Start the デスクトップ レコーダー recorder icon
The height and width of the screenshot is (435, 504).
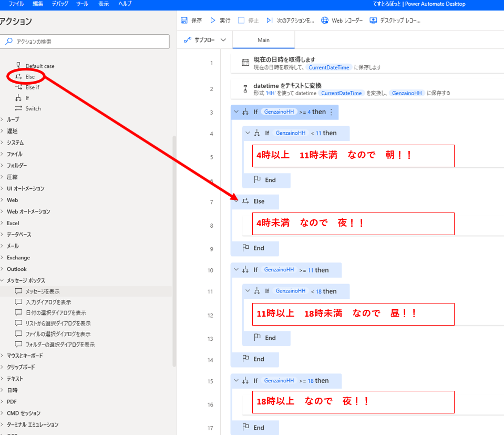coord(373,21)
